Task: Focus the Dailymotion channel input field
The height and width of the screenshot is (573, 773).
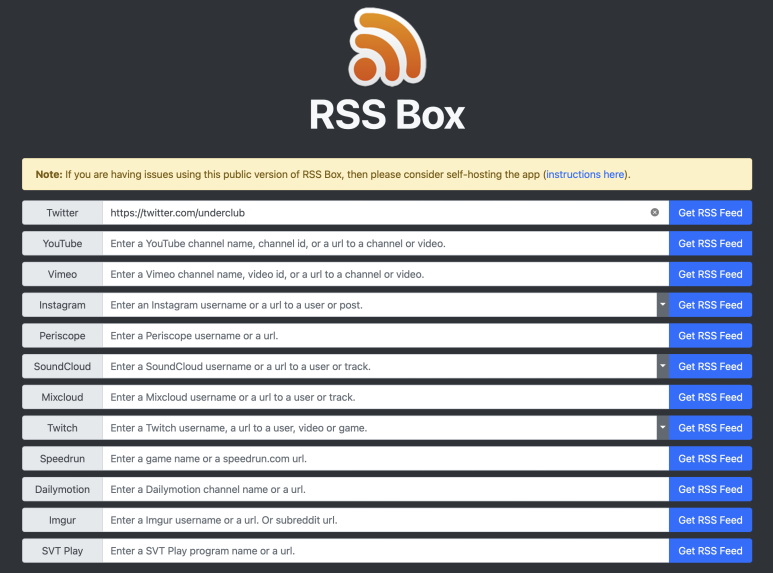Action: (386, 489)
